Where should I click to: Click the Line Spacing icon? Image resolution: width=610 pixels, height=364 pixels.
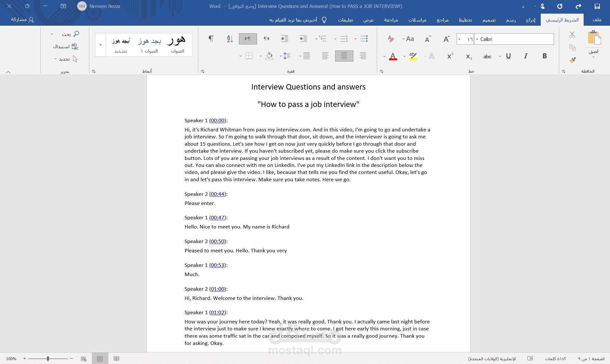click(x=287, y=56)
